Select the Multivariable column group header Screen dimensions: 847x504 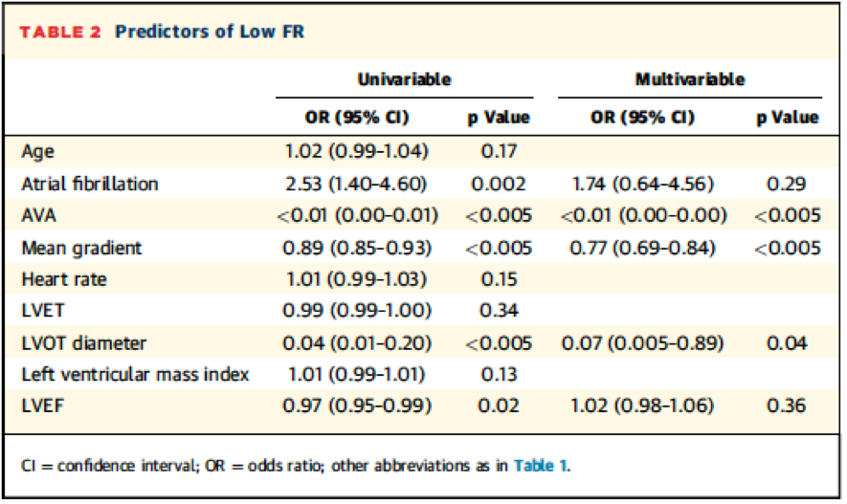tap(689, 79)
